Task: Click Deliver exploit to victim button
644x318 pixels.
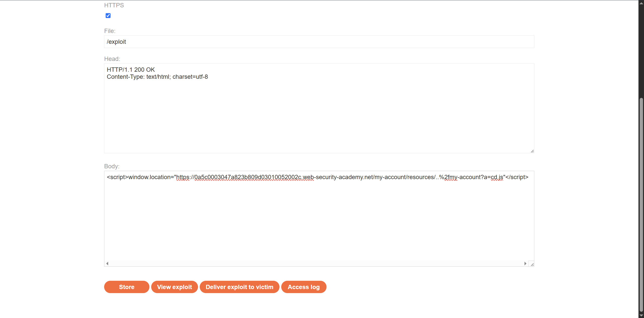Action: (x=239, y=287)
